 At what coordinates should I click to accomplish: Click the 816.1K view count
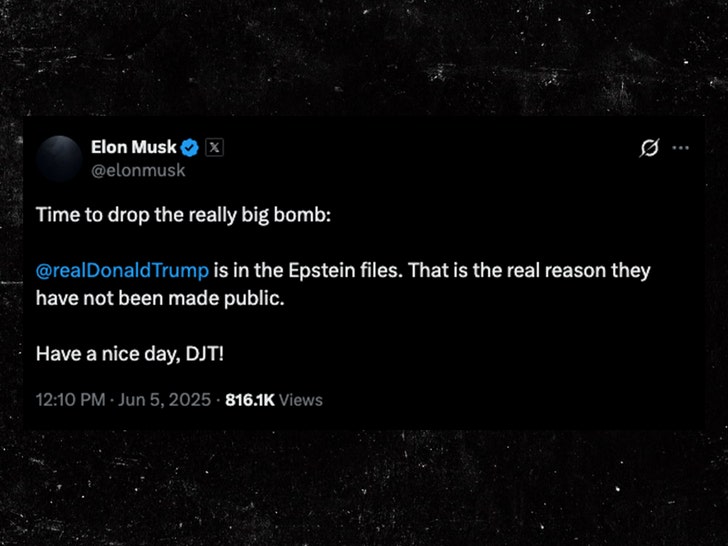point(250,400)
